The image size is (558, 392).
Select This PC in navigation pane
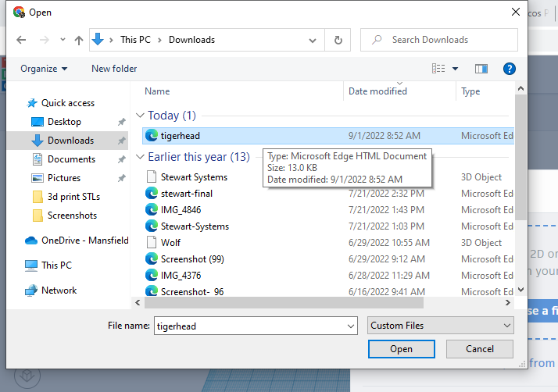56,265
